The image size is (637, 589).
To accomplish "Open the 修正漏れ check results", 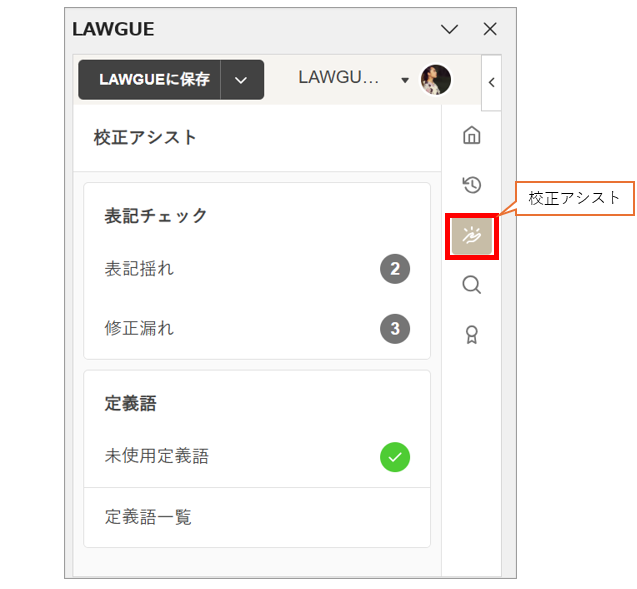I will (140, 328).
